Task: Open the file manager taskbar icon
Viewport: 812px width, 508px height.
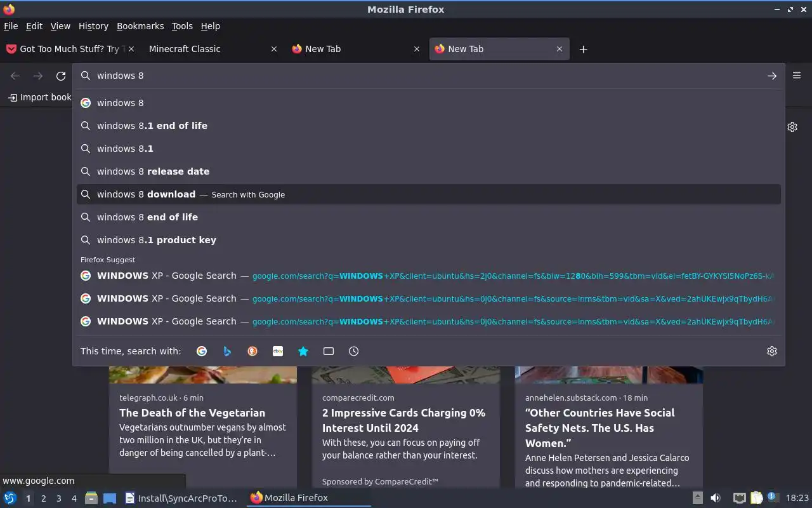Action: [91, 498]
